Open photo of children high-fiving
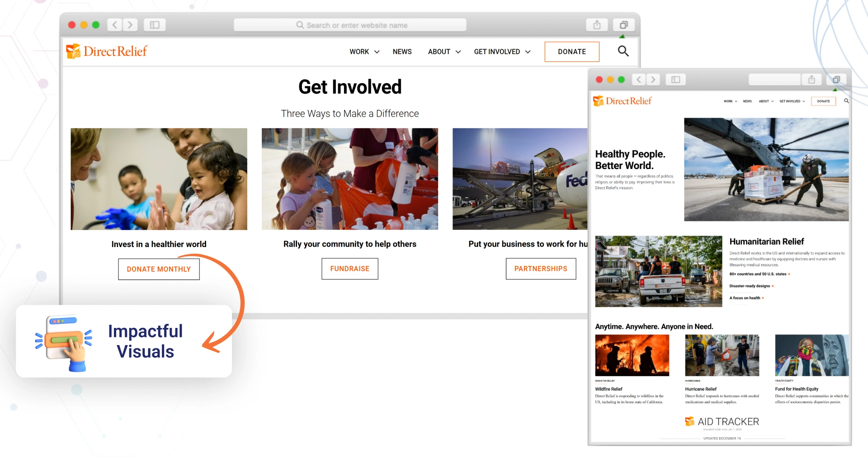 pos(159,179)
